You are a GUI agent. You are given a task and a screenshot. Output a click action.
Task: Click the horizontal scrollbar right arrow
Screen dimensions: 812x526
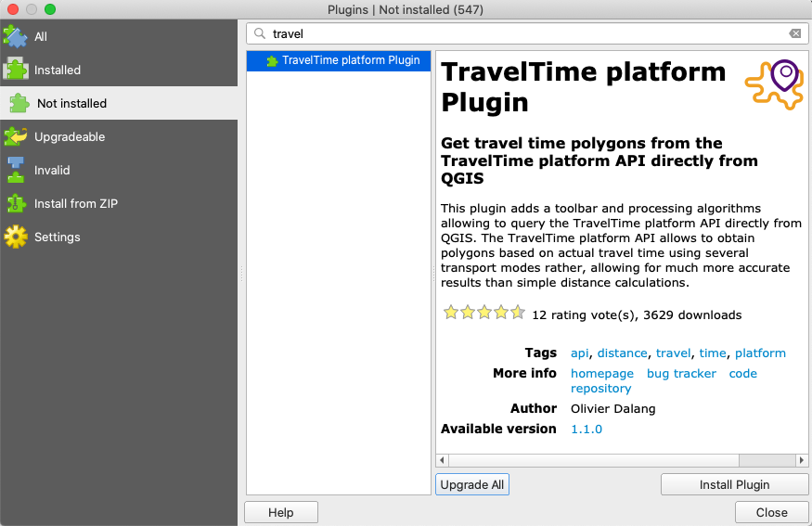click(x=801, y=460)
